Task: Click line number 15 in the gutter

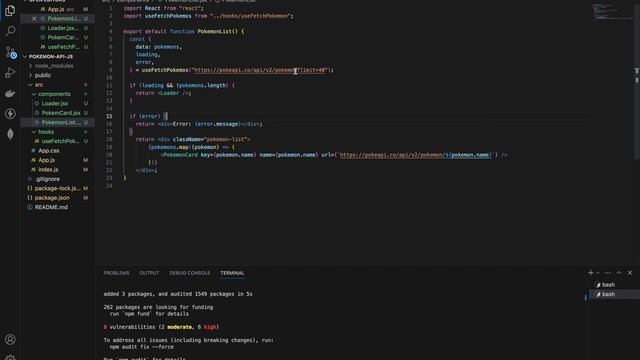Action: [x=109, y=116]
